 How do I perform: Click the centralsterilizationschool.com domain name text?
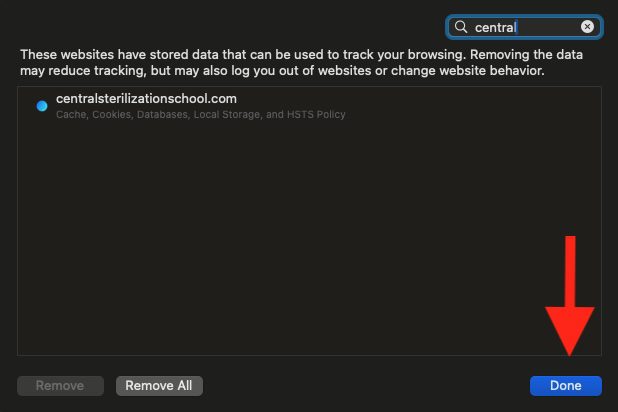pos(146,99)
